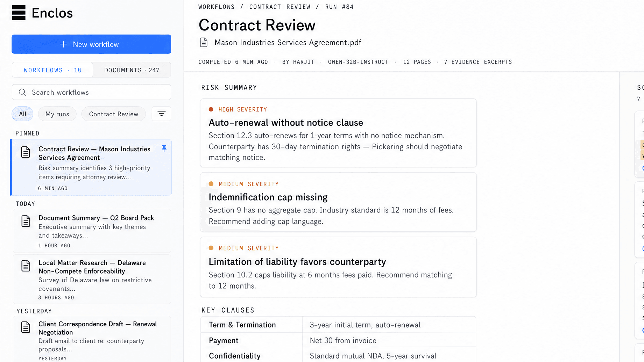Screen dimensions: 644x362
Task: Click pinned Contract Review document icon
Action: (x=26, y=152)
